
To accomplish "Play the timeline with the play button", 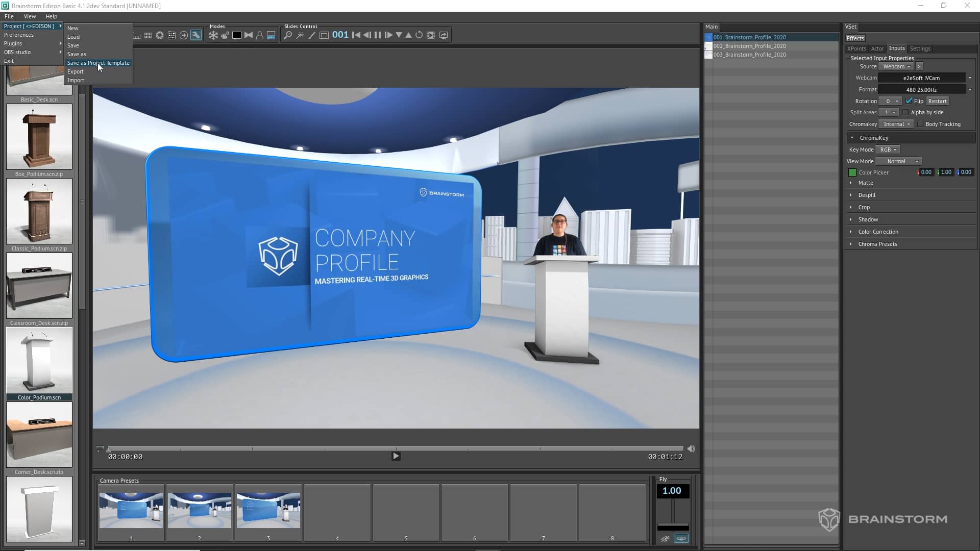I will [396, 456].
